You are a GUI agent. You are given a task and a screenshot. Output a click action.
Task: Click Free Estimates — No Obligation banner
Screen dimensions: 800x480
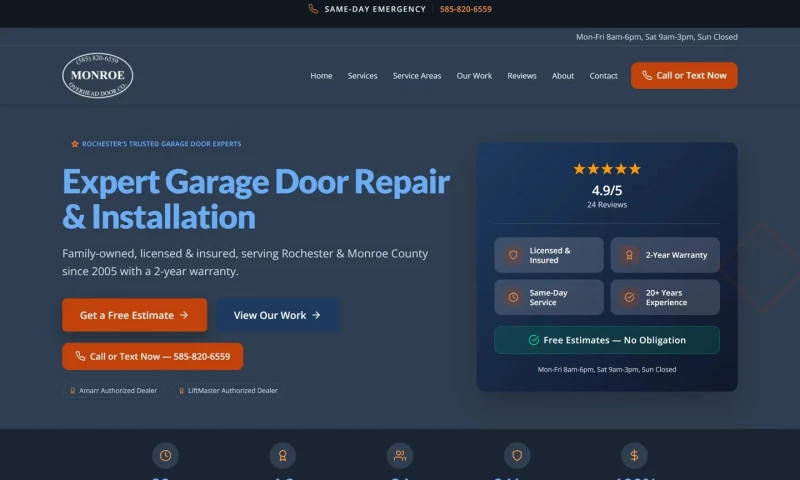pyautogui.click(x=607, y=340)
